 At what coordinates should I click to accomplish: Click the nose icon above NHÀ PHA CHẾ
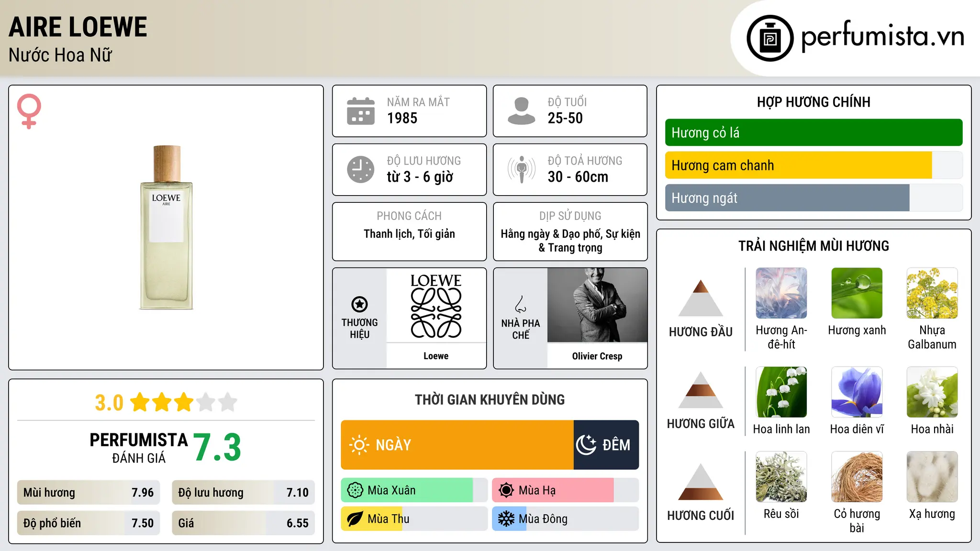pyautogui.click(x=520, y=304)
